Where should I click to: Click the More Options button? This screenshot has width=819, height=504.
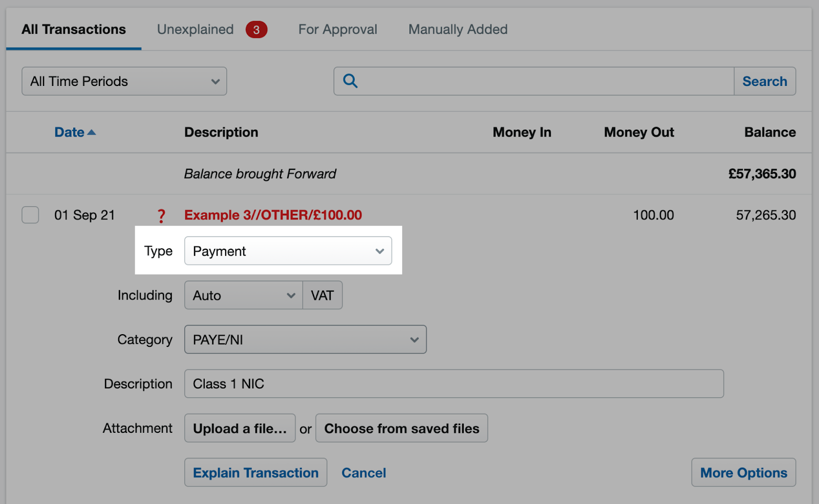tap(743, 473)
